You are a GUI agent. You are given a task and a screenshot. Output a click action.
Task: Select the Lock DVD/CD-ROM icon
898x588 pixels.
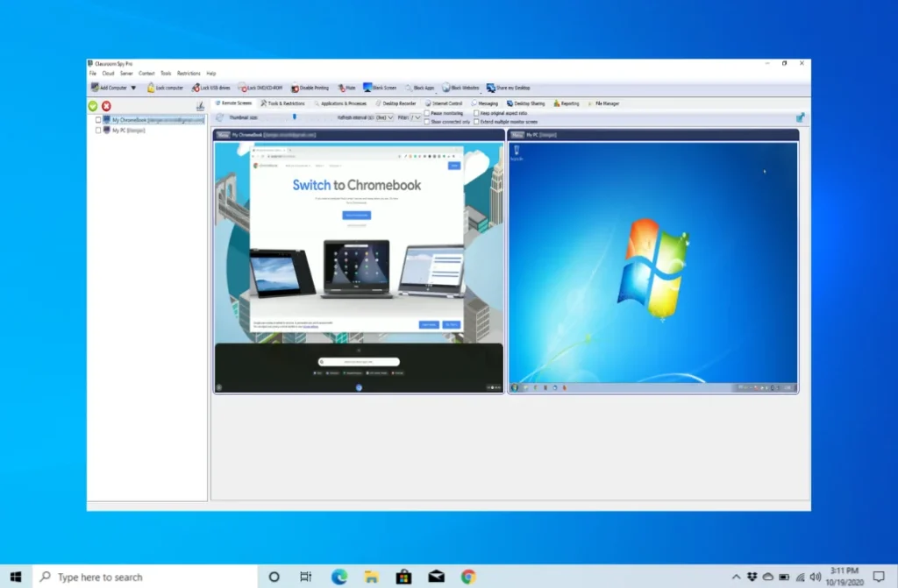click(242, 88)
